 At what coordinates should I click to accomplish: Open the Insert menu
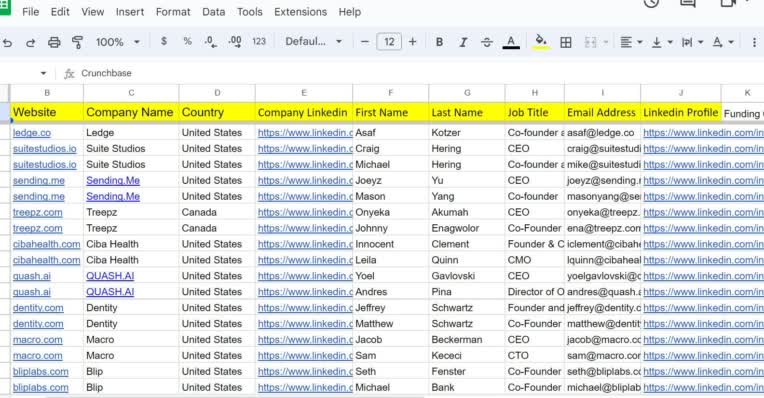tap(130, 12)
